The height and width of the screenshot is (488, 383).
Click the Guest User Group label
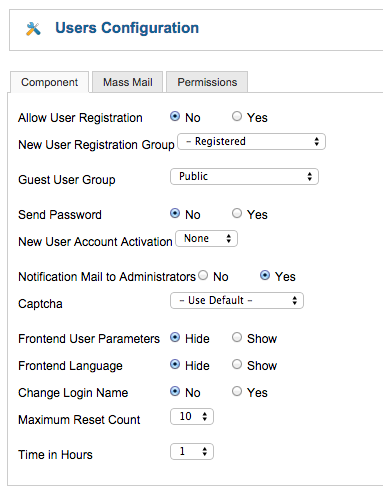coord(67,180)
